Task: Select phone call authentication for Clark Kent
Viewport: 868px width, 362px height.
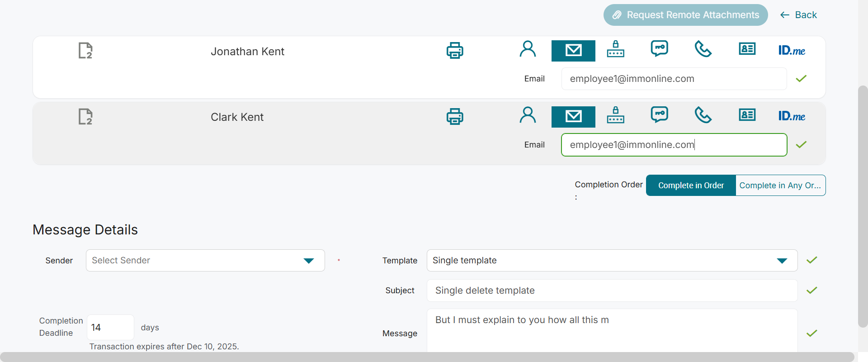Action: coord(703,115)
